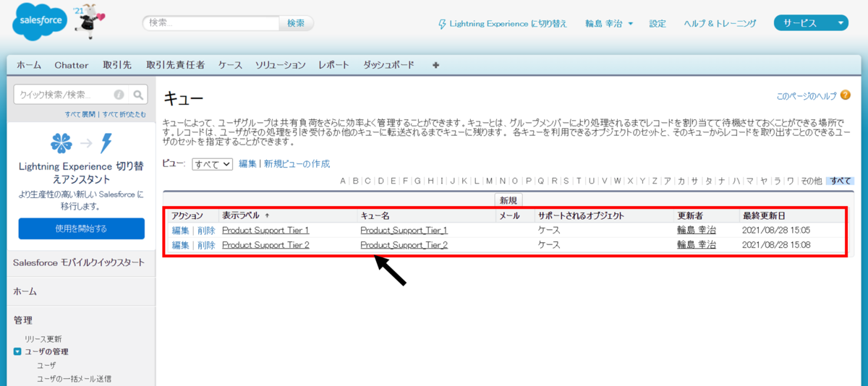The image size is (868, 386).
Task: Open the 取引先 tab
Action: coord(117,65)
